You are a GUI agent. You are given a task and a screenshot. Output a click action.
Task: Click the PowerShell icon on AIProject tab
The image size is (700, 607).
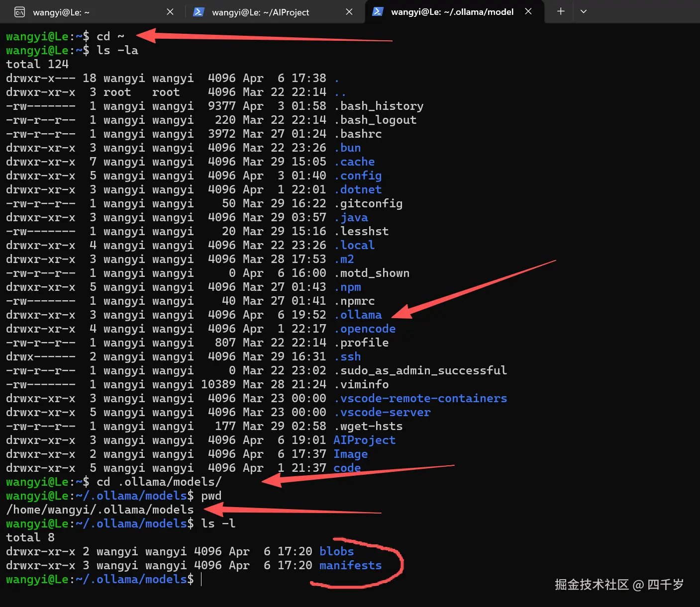(x=199, y=12)
